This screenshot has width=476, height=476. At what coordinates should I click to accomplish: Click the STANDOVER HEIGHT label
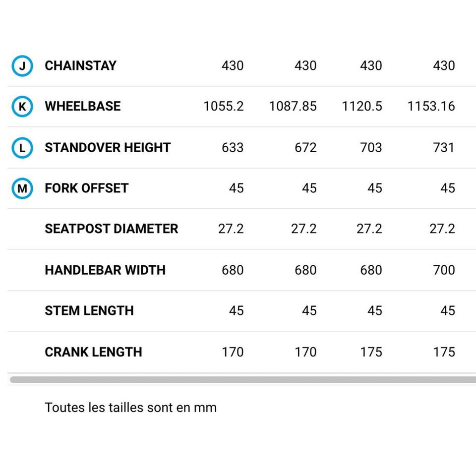click(108, 148)
